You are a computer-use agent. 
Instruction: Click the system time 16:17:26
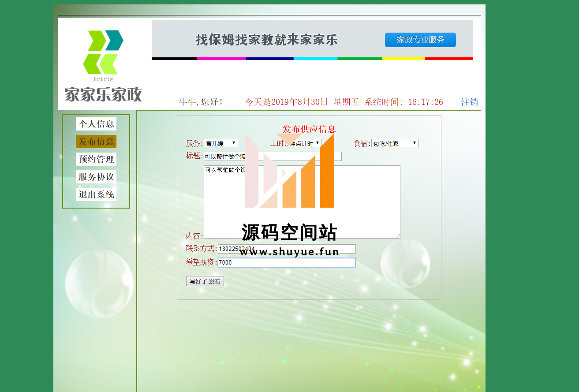pos(426,102)
